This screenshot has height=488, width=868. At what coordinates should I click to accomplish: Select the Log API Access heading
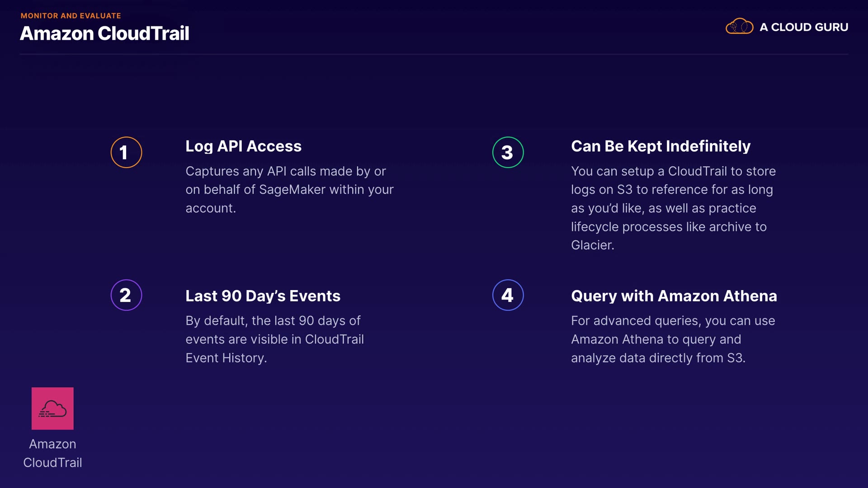click(x=243, y=146)
